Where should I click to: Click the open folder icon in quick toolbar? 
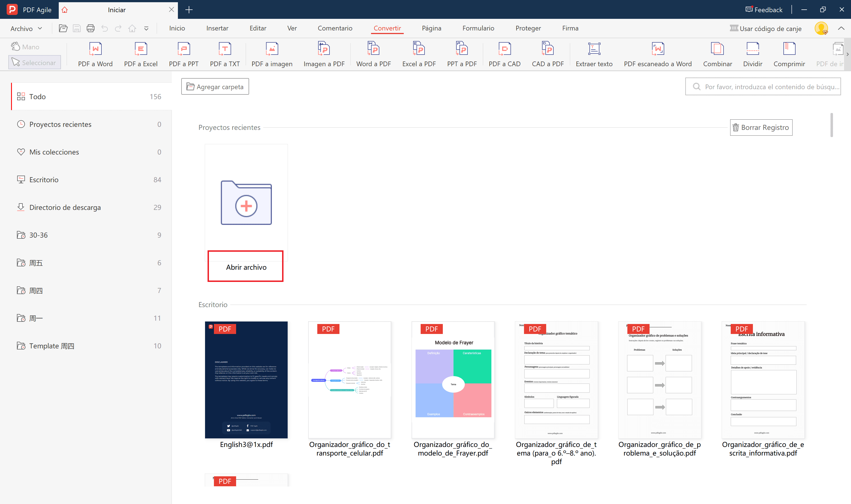coord(63,29)
